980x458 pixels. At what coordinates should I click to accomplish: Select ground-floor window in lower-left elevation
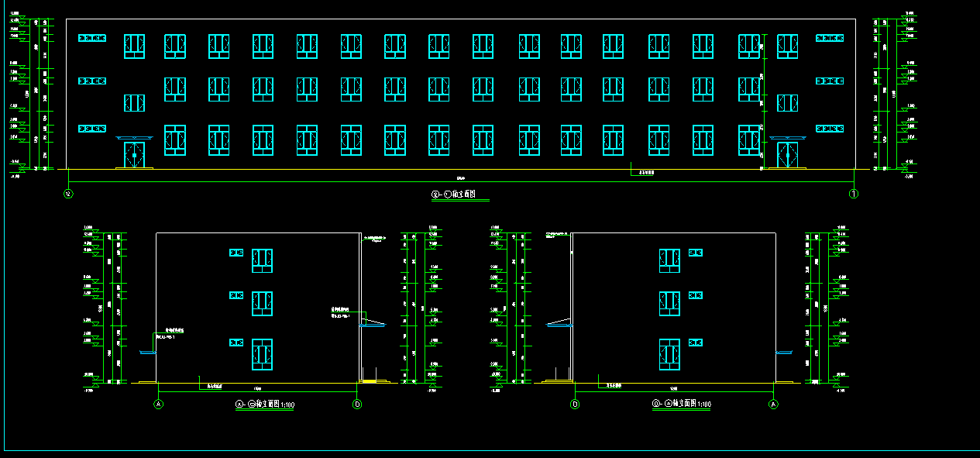pyautogui.click(x=262, y=353)
